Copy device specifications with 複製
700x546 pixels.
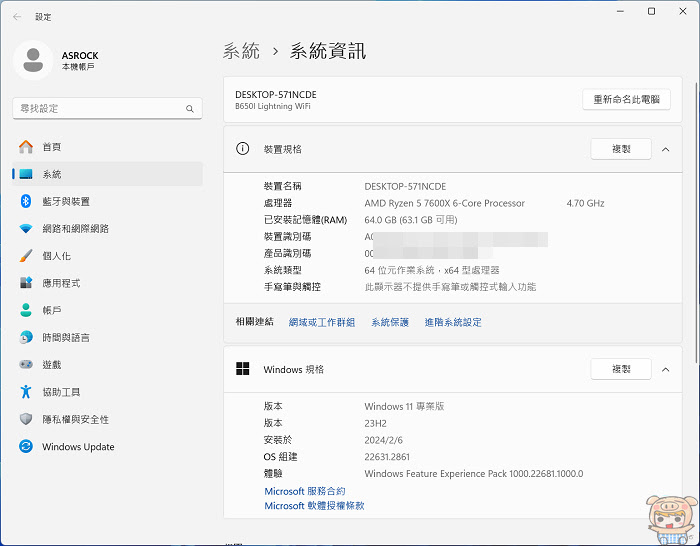click(x=621, y=149)
